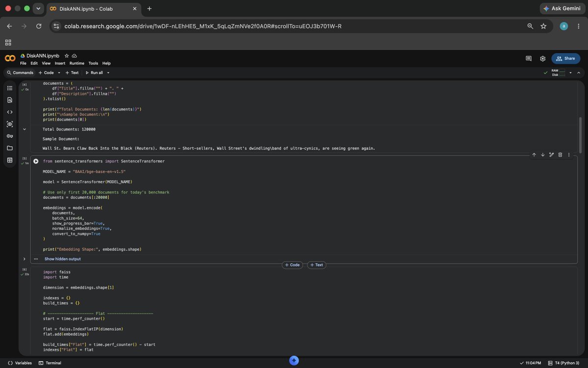The image size is (588, 368).
Task: Open the Code snippets sidebar panel
Action: coord(10,112)
